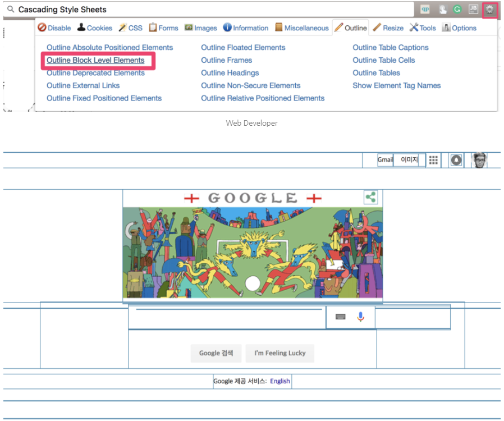
Task: Click Outline Headings
Action: click(x=230, y=73)
